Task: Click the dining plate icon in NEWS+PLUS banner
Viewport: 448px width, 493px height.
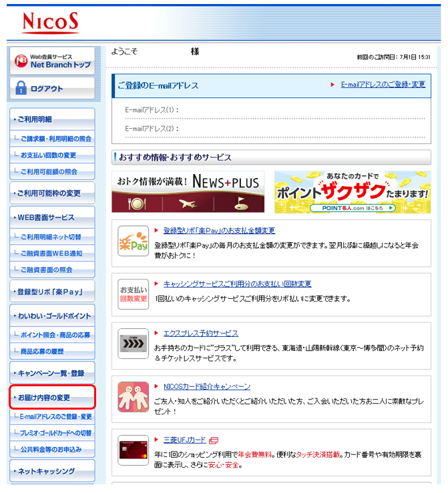Action: pyautogui.click(x=137, y=203)
